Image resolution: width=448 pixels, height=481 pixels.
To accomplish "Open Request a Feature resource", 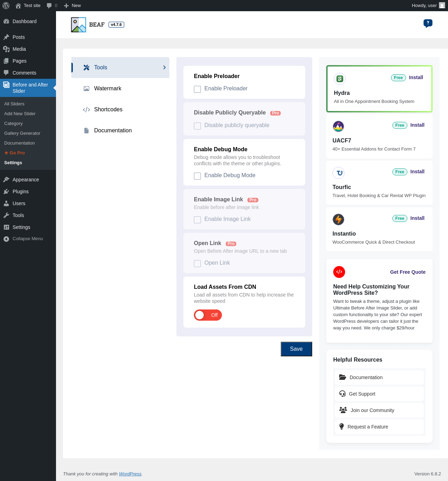I will pyautogui.click(x=379, y=427).
